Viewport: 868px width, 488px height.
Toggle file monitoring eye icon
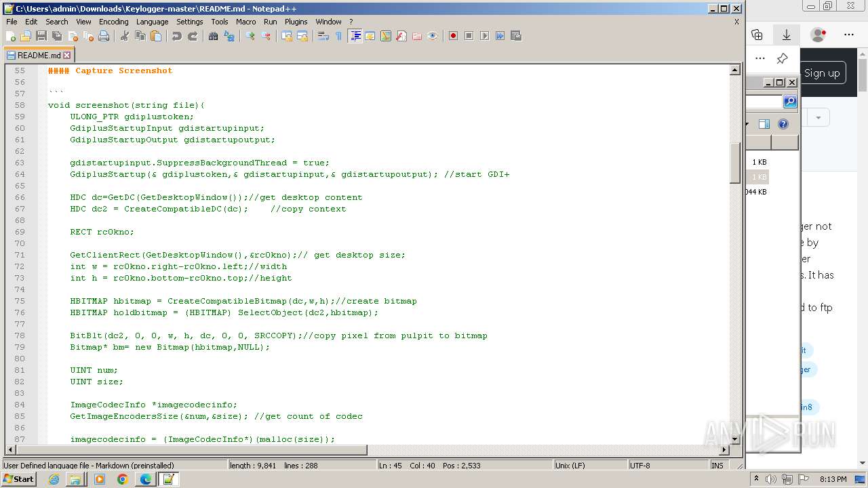coord(433,36)
